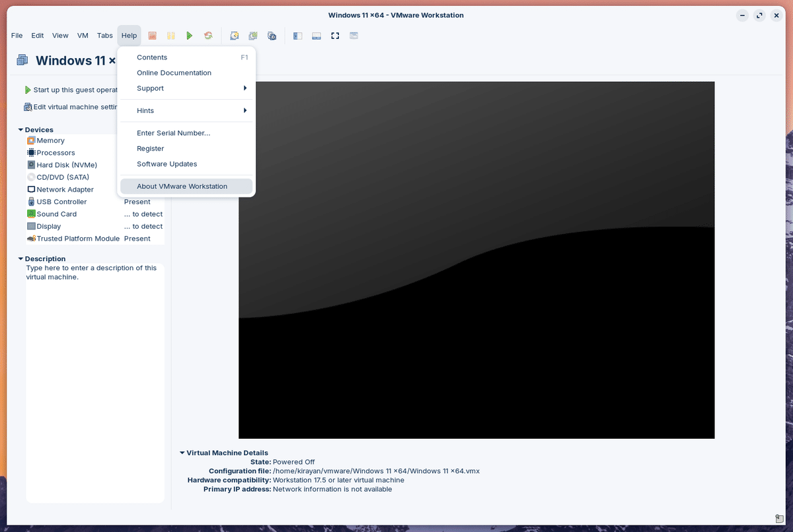Open the Manage Snapshots toolbar icon
Image resolution: width=793 pixels, height=532 pixels.
[x=272, y=36]
